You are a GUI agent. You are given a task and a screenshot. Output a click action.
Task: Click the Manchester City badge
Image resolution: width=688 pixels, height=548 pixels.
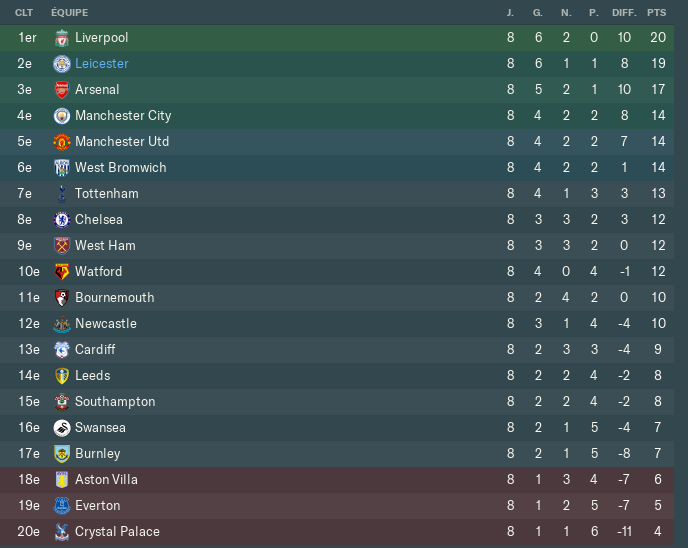coord(61,116)
